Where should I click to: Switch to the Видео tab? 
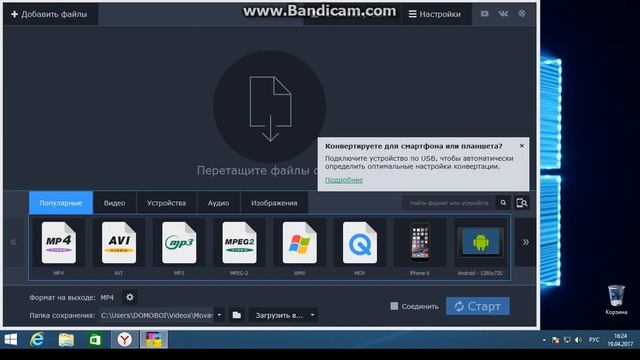[x=114, y=203]
